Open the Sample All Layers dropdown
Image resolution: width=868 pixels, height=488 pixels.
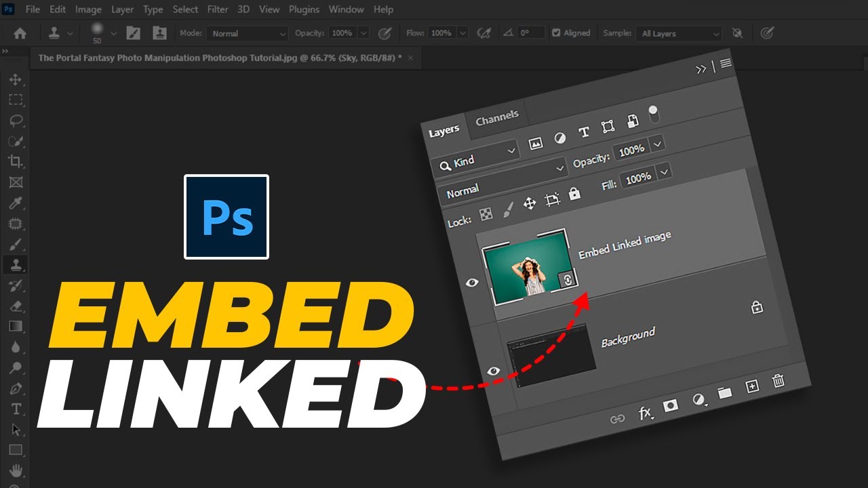[x=679, y=33]
